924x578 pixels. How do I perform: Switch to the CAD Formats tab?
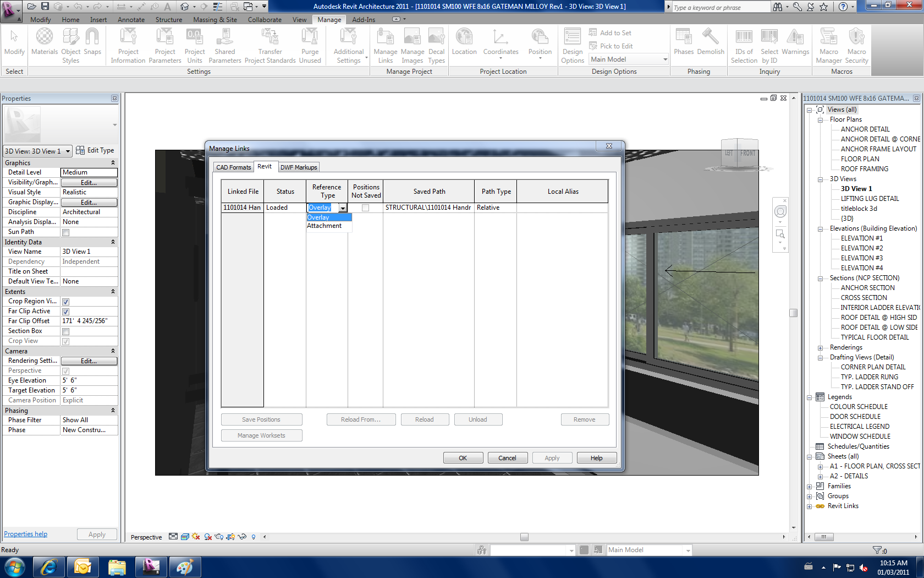(x=233, y=167)
